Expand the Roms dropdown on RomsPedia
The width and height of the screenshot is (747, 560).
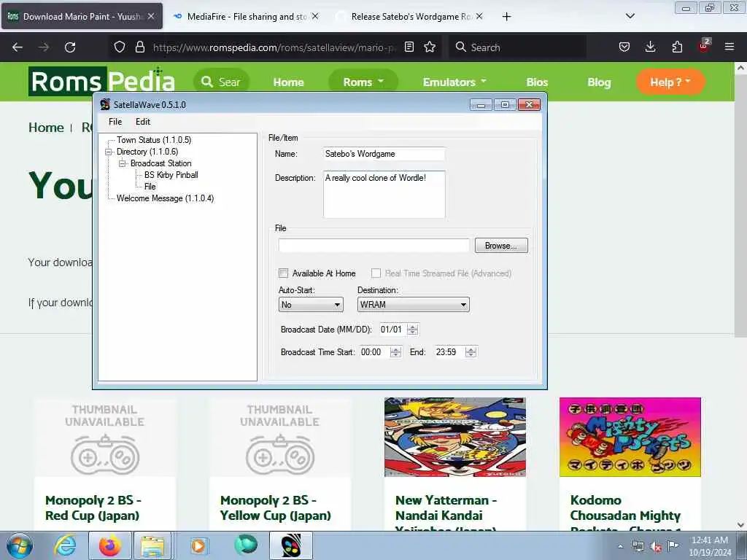pyautogui.click(x=363, y=82)
